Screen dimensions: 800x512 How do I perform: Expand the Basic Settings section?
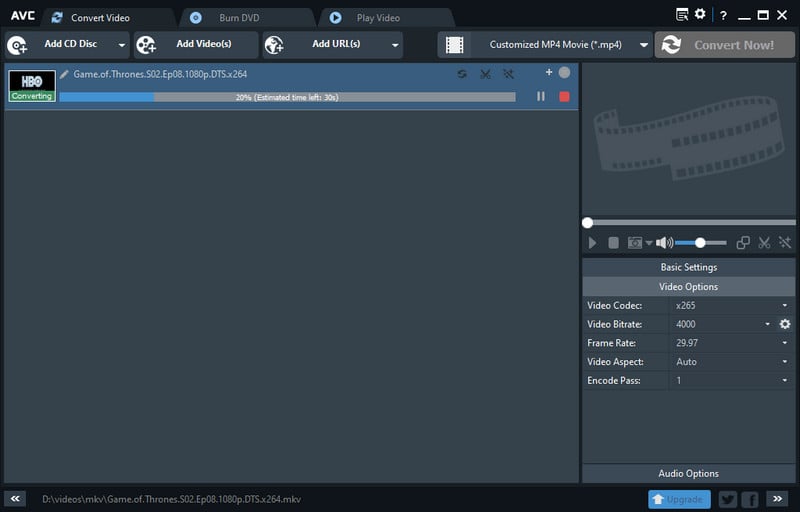click(x=689, y=267)
